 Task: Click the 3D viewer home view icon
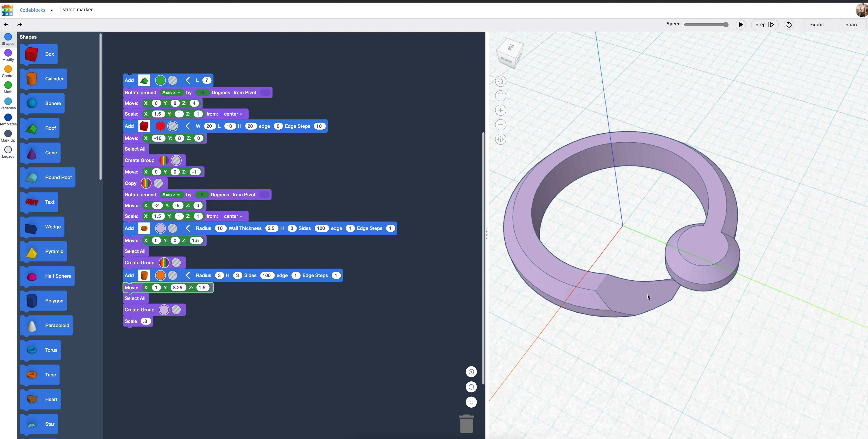(500, 81)
